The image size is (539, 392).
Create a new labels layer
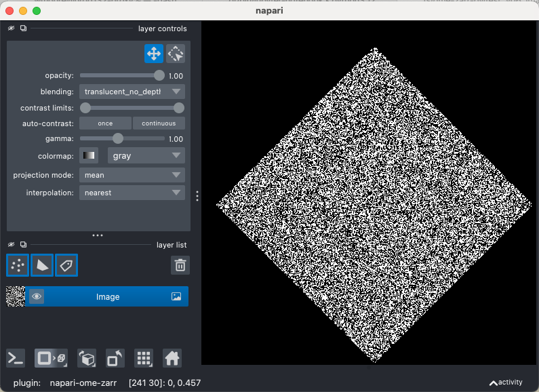click(x=66, y=265)
